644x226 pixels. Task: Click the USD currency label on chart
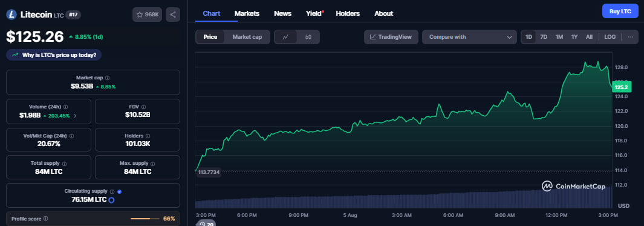[623, 205]
